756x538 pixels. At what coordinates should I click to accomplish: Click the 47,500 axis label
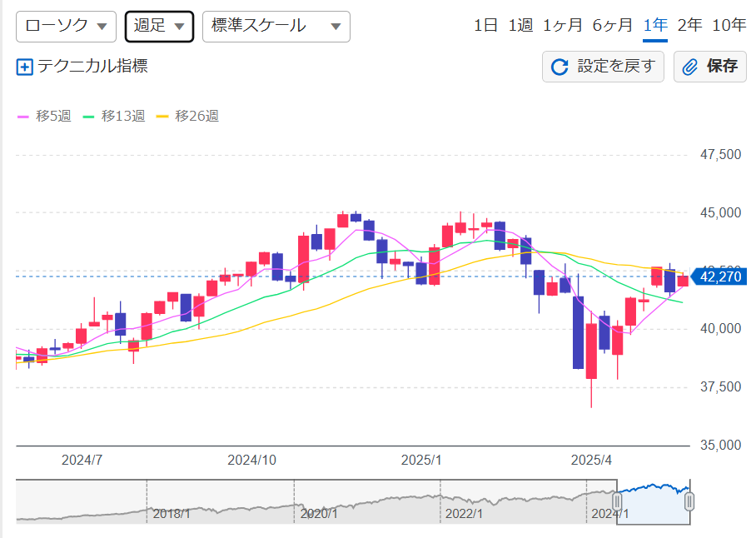pyautogui.click(x=721, y=155)
